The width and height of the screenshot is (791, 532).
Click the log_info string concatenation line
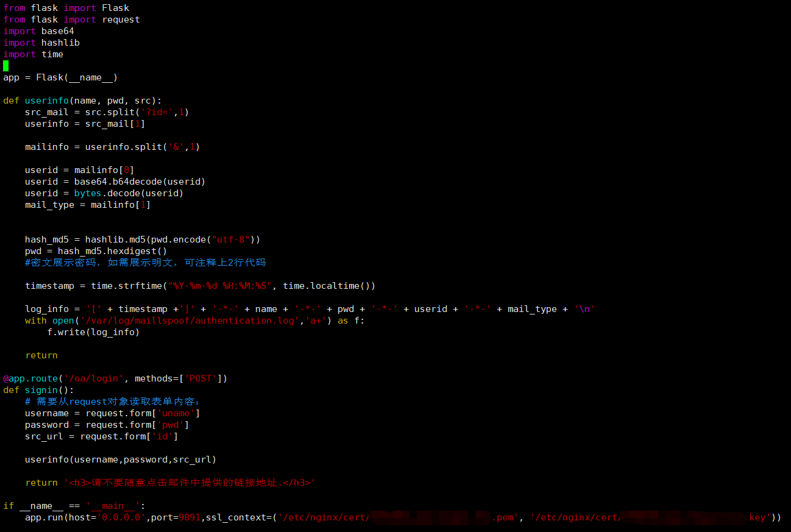coord(310,309)
